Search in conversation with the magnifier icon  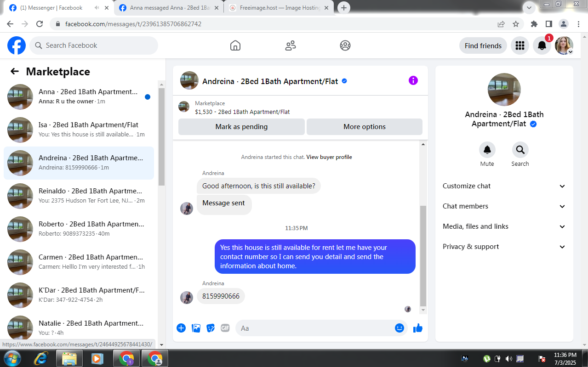click(x=520, y=150)
